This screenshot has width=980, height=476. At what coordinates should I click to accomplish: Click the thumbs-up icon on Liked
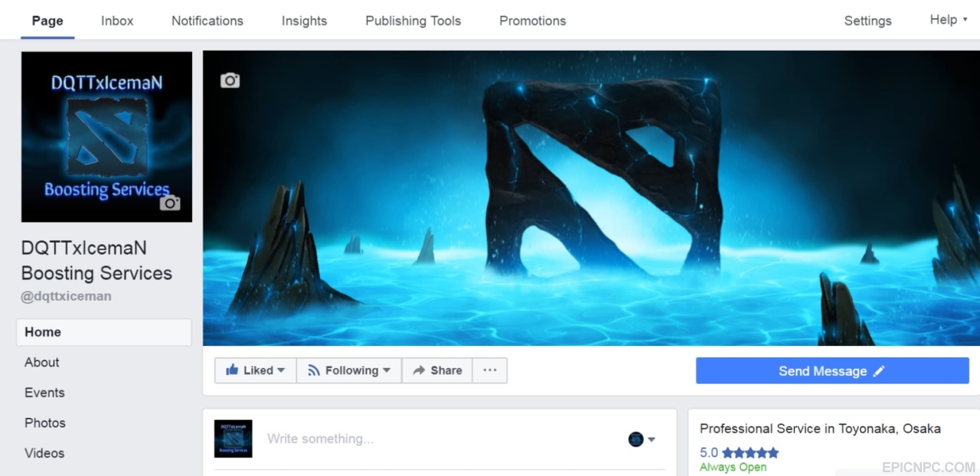(232, 370)
